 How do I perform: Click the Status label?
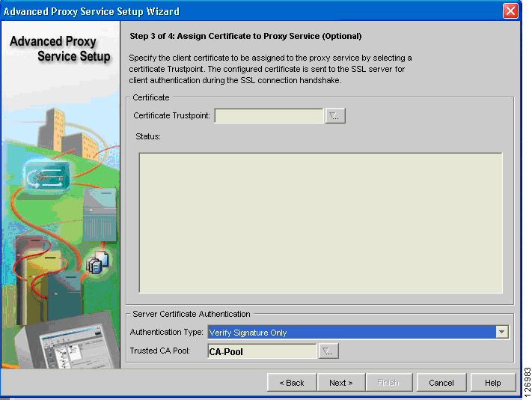tap(148, 136)
